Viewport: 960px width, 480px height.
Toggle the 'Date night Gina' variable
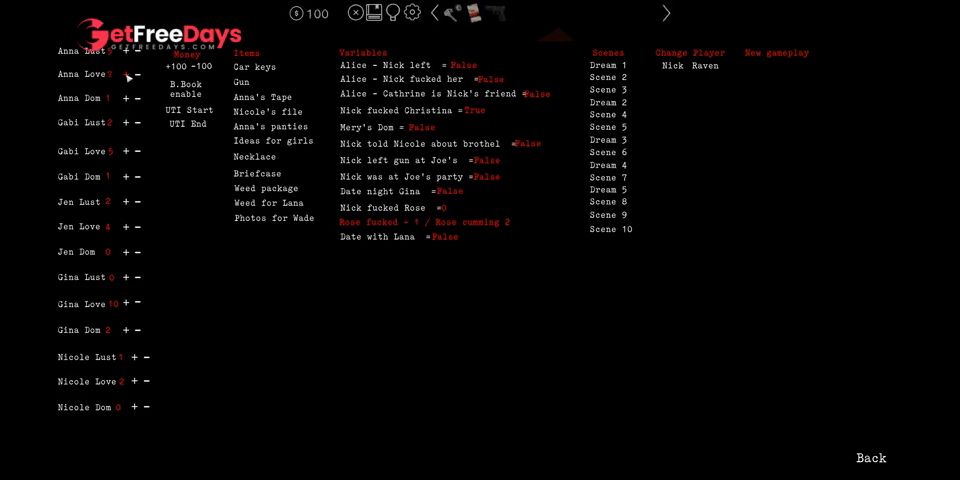point(402,192)
